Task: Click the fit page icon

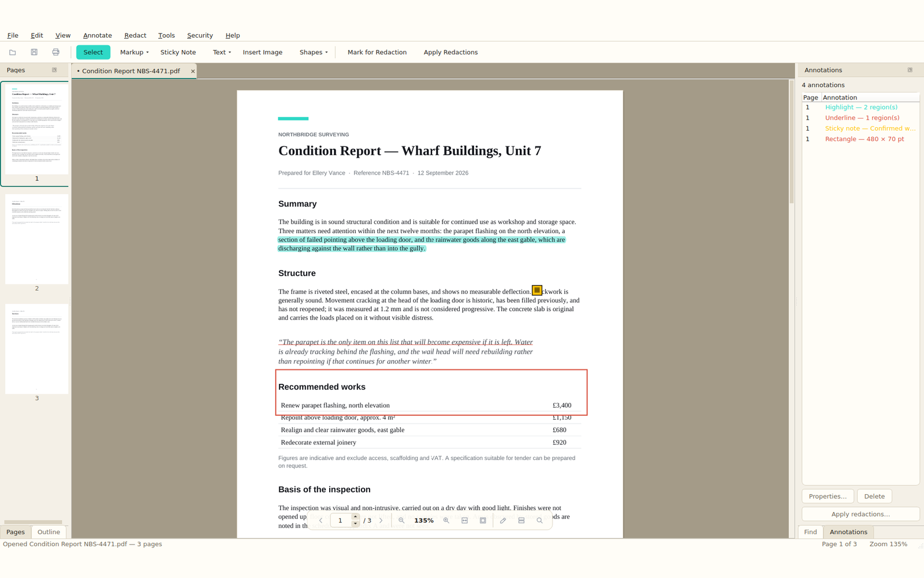Action: tap(483, 520)
